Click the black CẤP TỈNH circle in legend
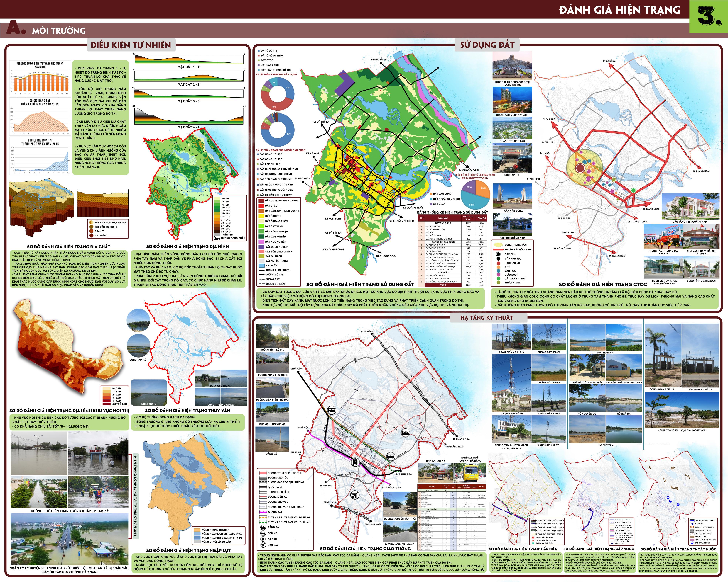Image resolution: width=728 pixels, height=582 pixels. pos(498,254)
